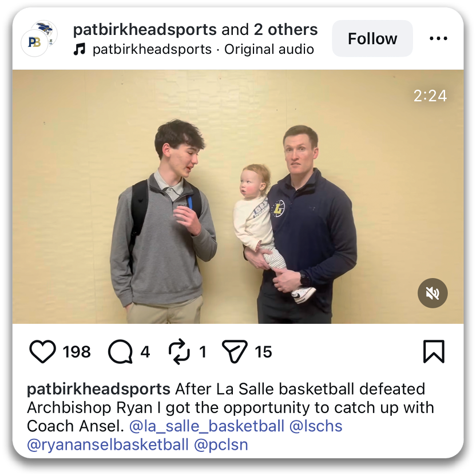Open the @la_salle_basketball mention

coord(207,426)
